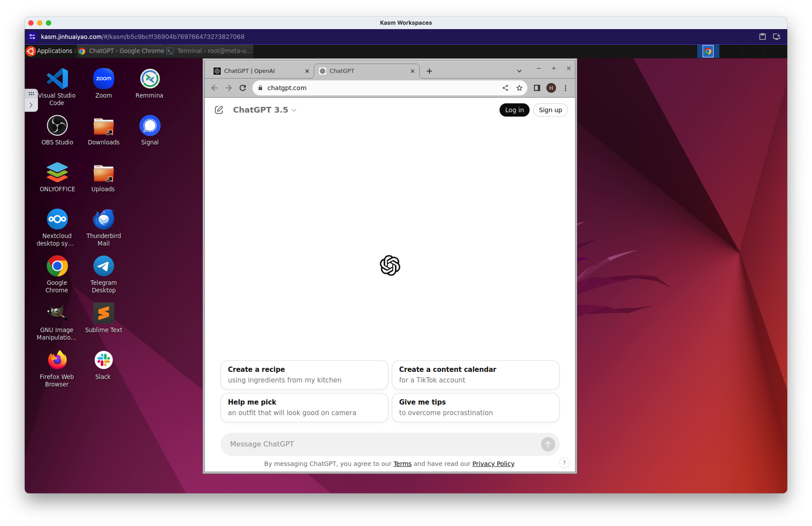Share this page from address bar
The height and width of the screenshot is (526, 812).
505,88
